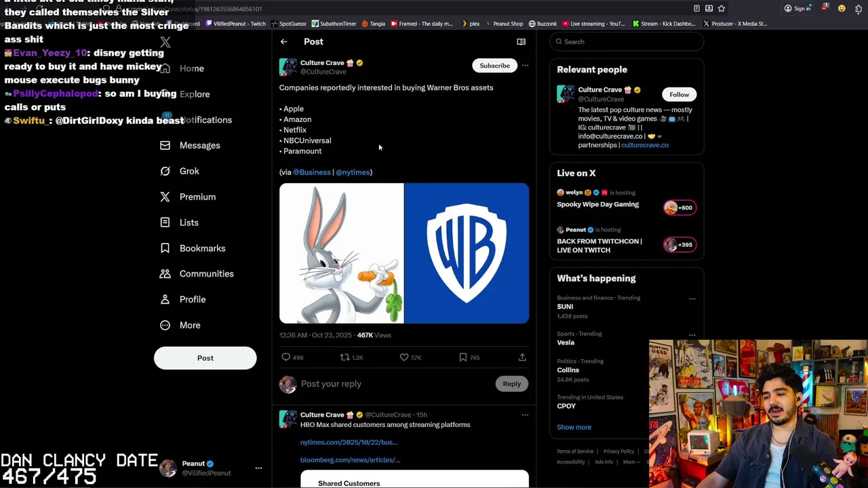Click the search magnifier icon
Screen dimensions: 868x488
[x=559, y=42]
